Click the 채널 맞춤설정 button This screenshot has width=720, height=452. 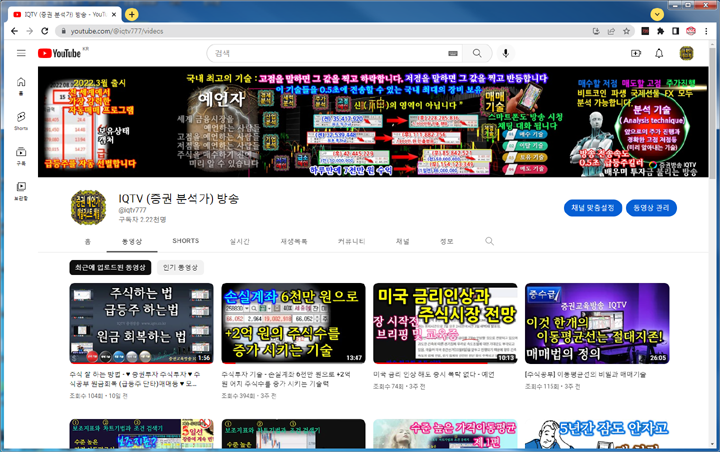(x=593, y=208)
